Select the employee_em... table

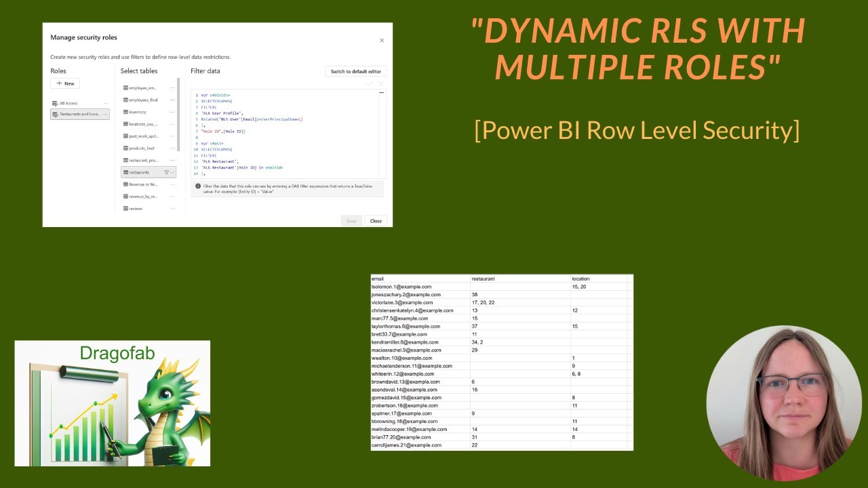149,88
